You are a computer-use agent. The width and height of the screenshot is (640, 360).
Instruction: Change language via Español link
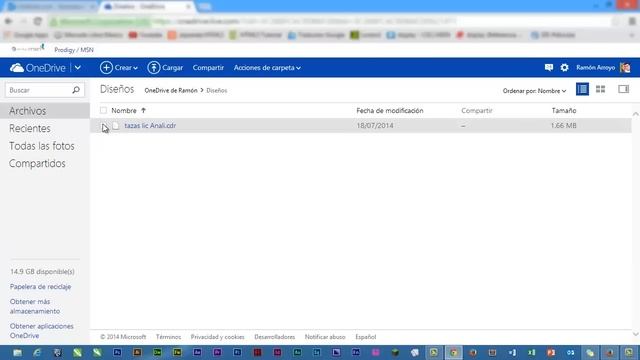pos(365,337)
